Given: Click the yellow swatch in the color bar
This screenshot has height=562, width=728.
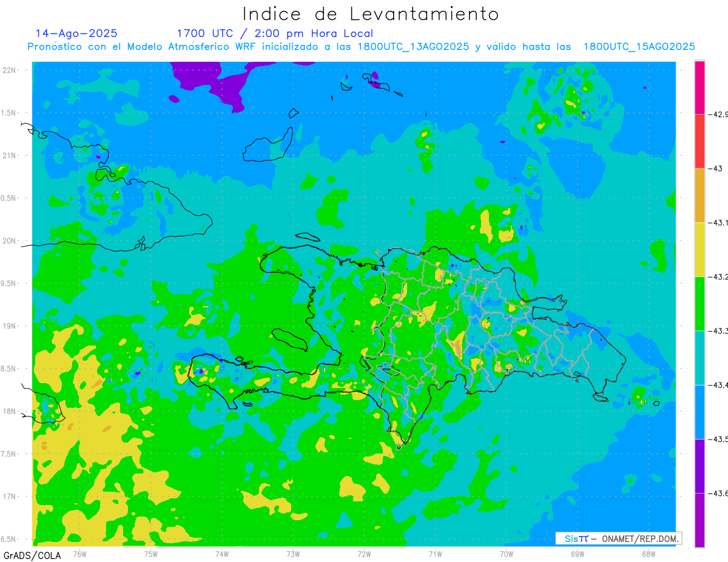Looking at the screenshot, I should [x=699, y=250].
